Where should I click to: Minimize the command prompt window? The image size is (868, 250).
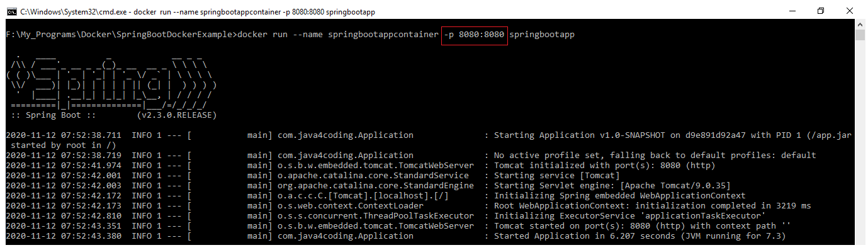coord(792,11)
